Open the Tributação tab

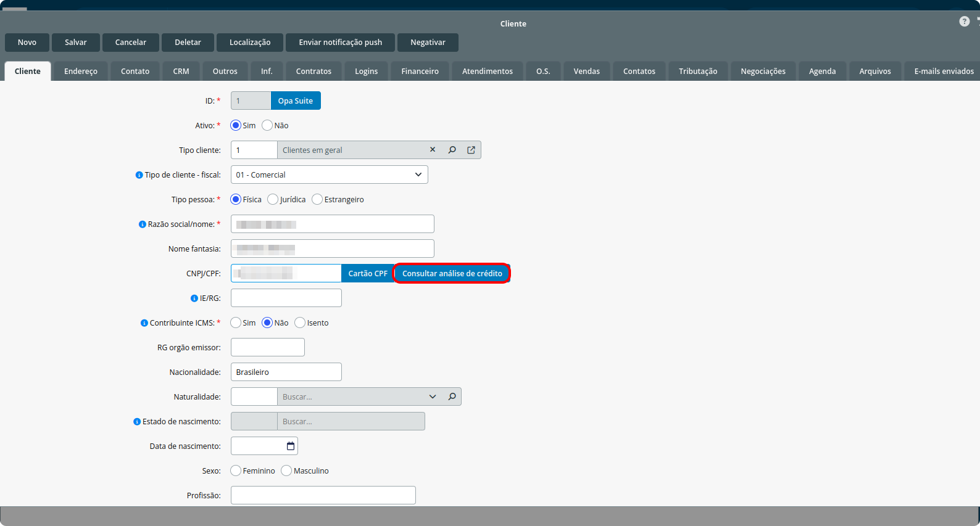[698, 71]
